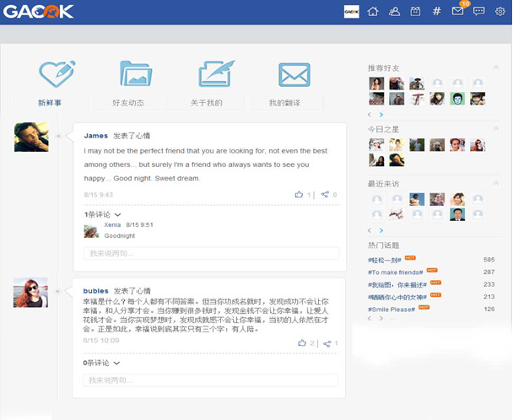Expand the 0条评论 comments chevron
Viewport: 513px width, 420px height.
(116, 363)
